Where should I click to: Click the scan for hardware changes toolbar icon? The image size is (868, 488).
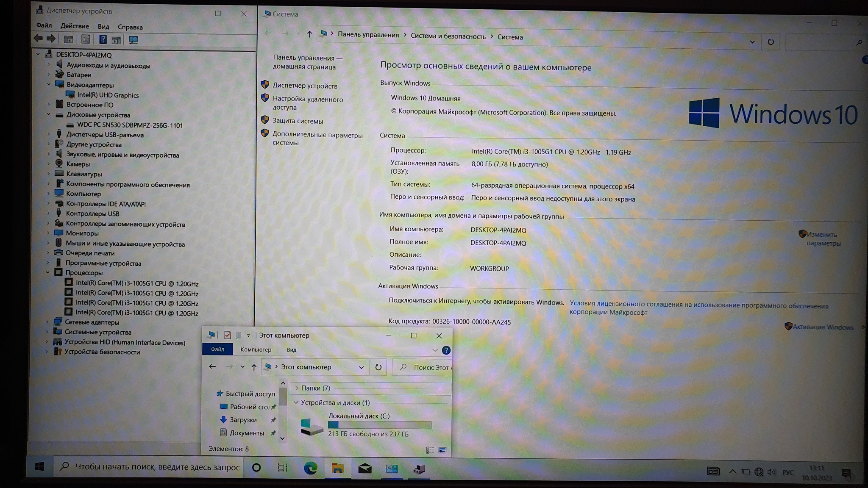point(133,40)
